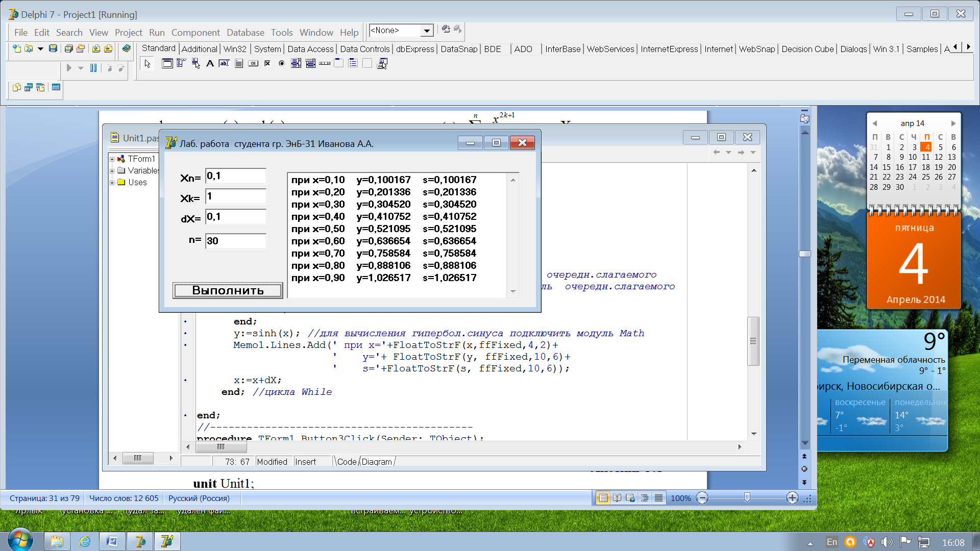The image size is (980, 551).
Task: Click the code editor vertical scrollbar thumb
Action: coord(753,341)
